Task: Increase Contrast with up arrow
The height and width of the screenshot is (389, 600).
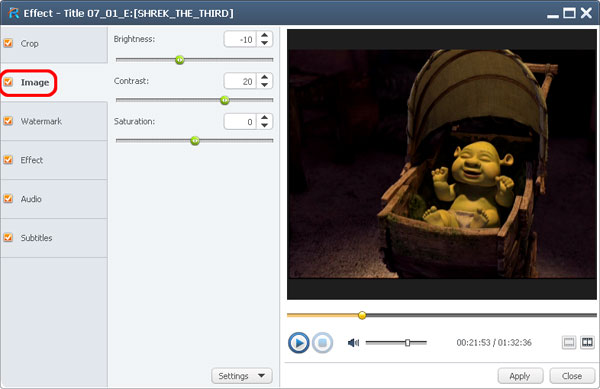Action: click(264, 77)
